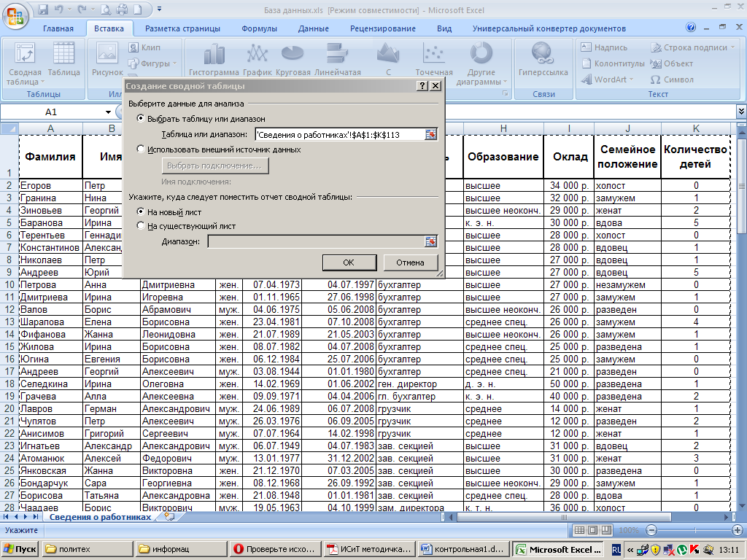Insert header and footer (Колонтитулы)
The image size is (747, 560).
coord(613,63)
